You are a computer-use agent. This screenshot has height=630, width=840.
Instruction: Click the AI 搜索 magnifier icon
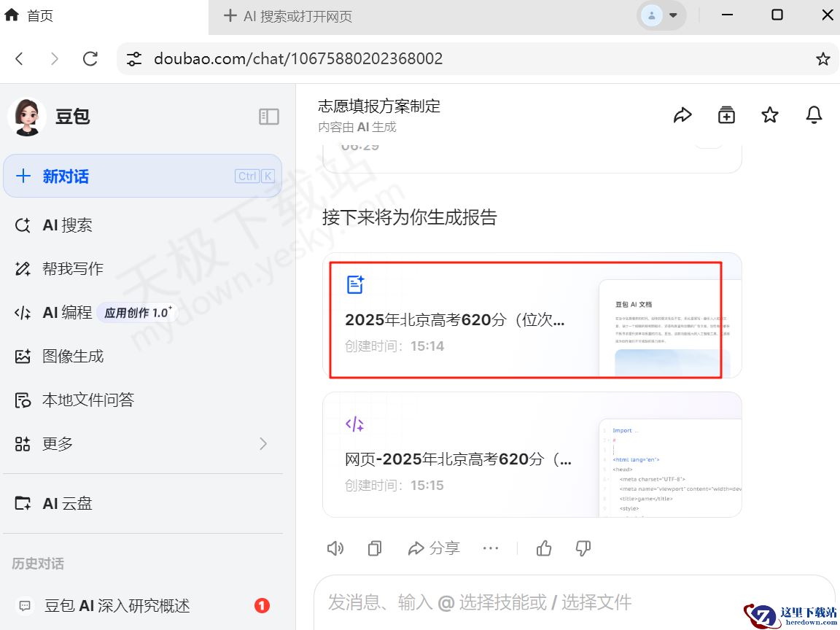pos(23,225)
